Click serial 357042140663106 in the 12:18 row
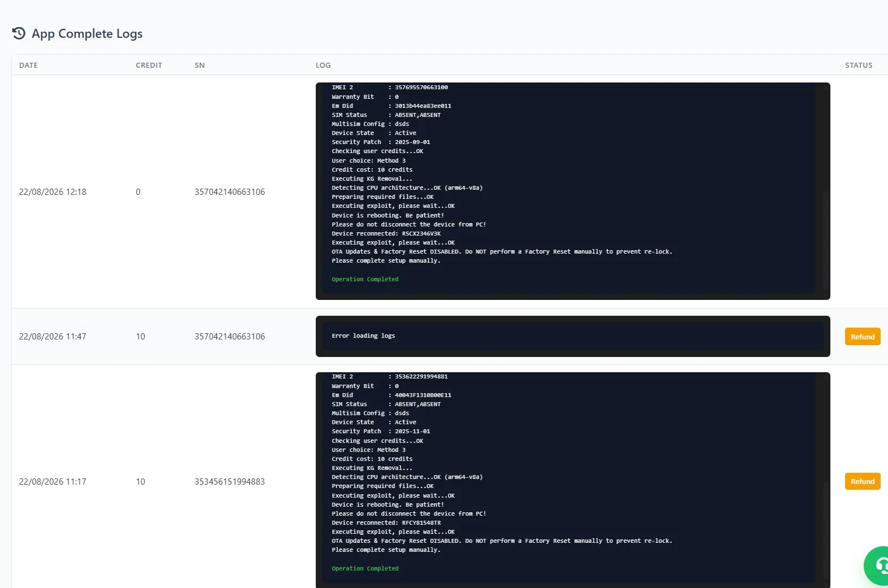 pos(229,192)
